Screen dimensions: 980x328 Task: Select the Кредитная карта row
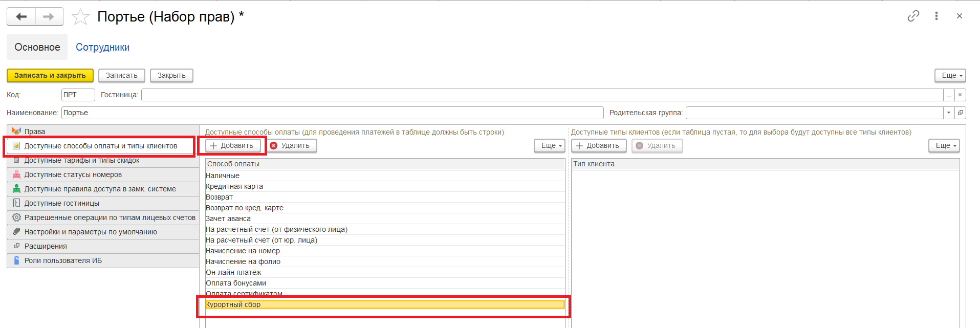pyautogui.click(x=385, y=186)
